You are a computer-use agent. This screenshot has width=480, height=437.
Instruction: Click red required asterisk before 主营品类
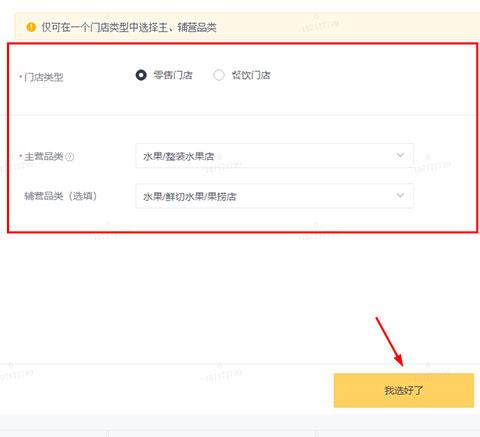point(20,156)
